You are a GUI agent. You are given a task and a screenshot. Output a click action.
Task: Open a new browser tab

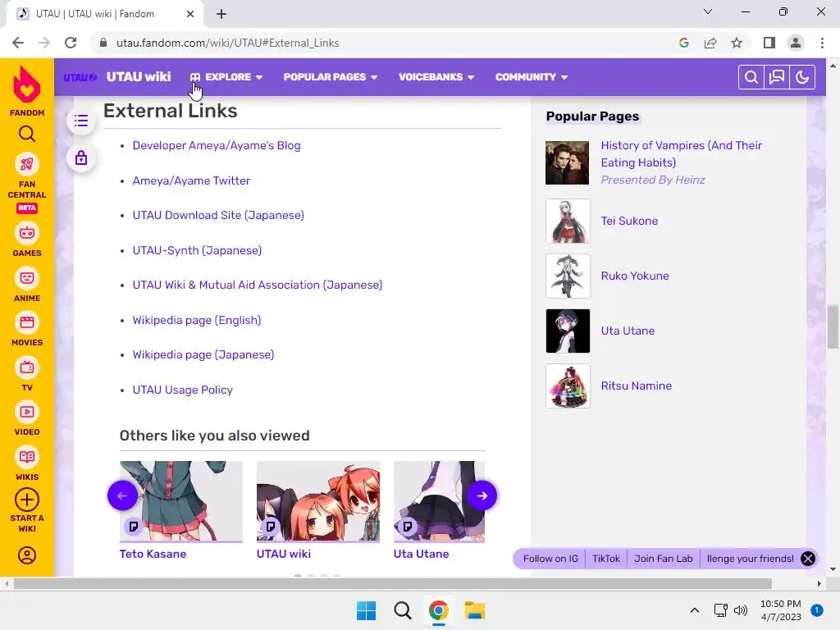221,14
